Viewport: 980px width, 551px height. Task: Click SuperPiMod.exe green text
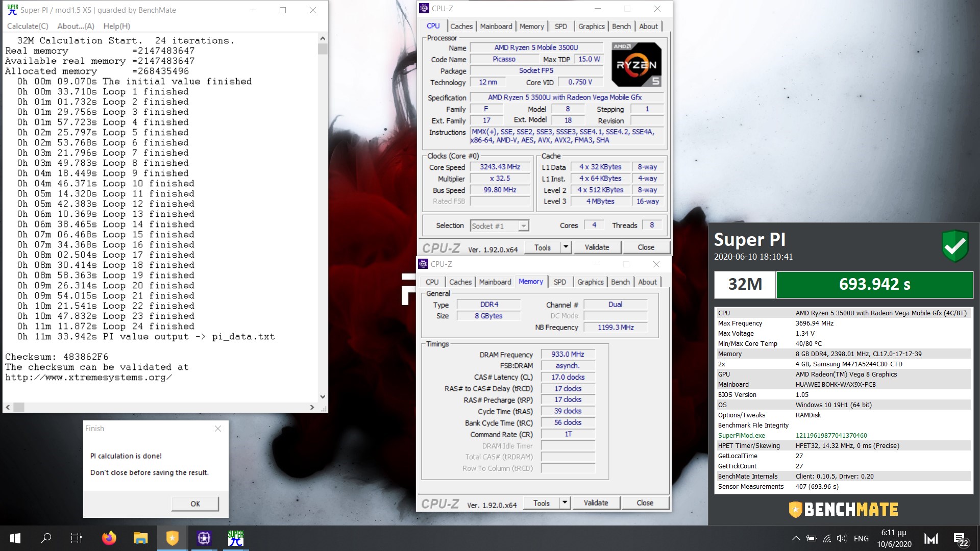click(x=741, y=435)
